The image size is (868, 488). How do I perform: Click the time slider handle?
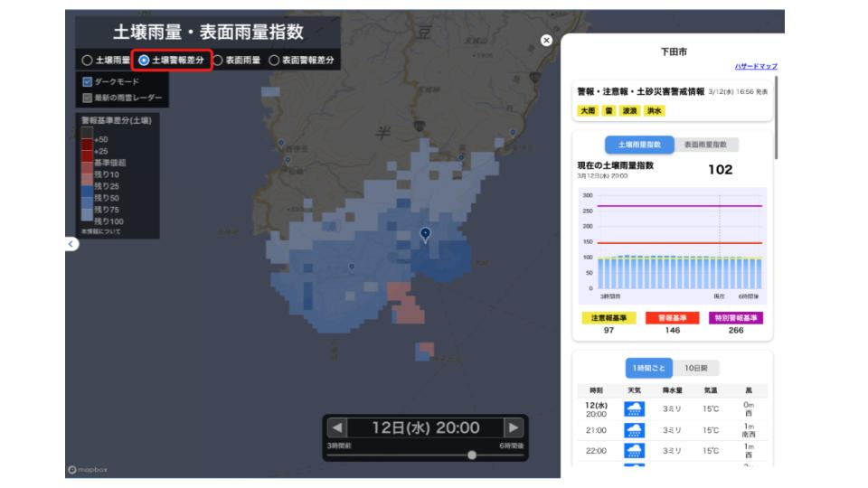click(x=472, y=455)
